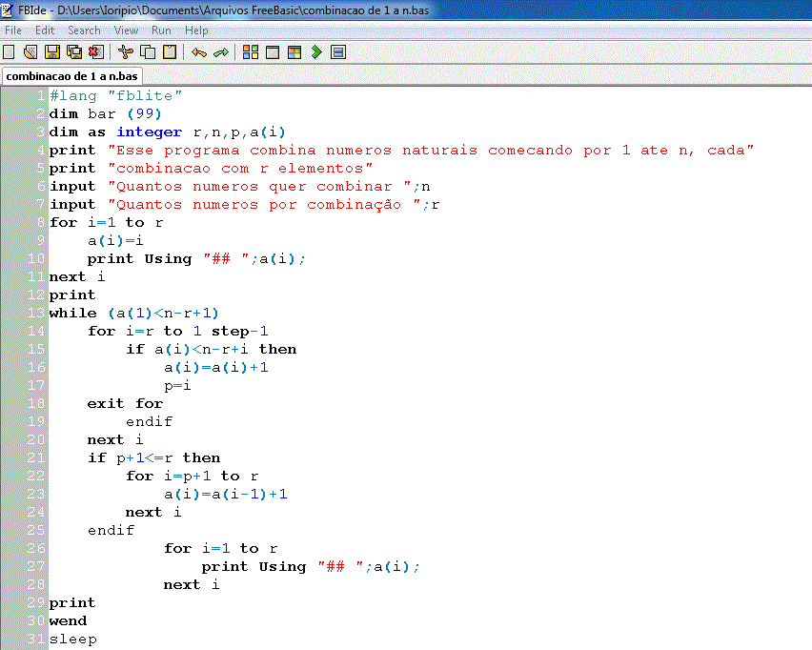Click the Cut scissors icon
812x650 pixels.
tap(126, 51)
